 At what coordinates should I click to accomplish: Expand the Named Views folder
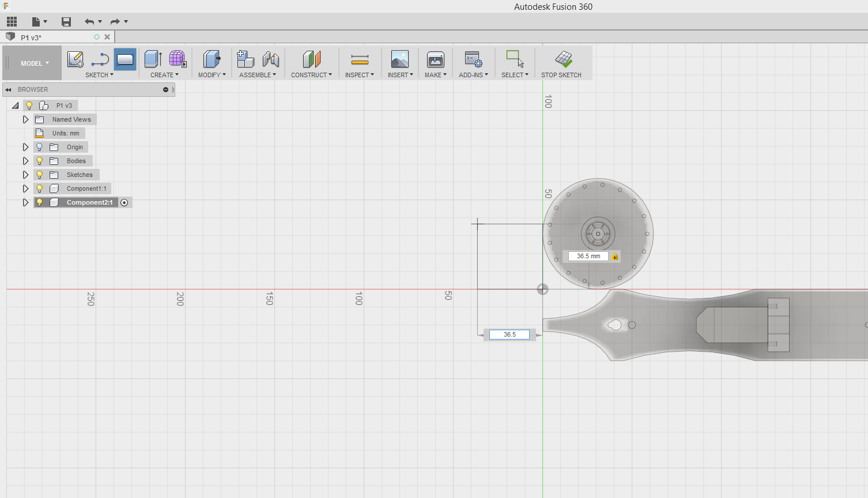tap(25, 119)
